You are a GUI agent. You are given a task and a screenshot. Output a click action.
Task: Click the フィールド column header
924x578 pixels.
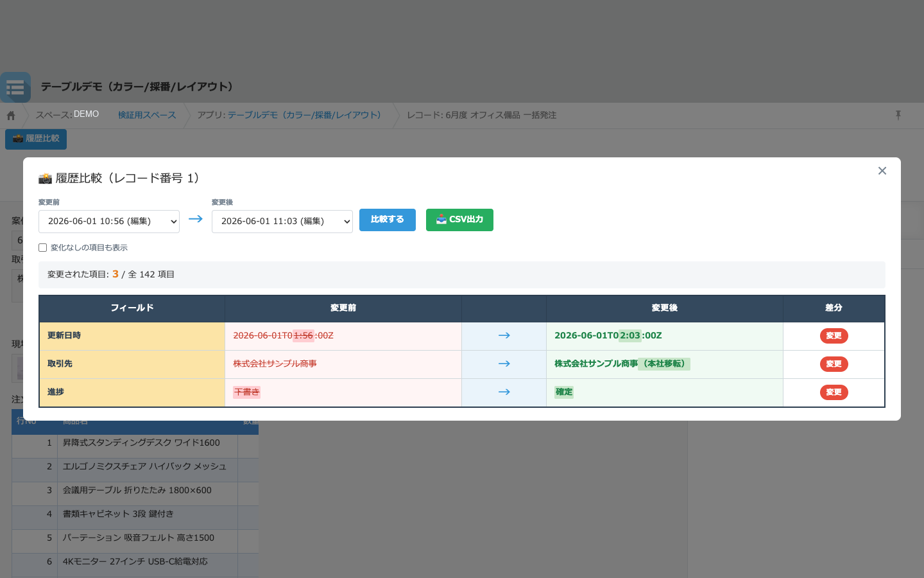click(132, 308)
